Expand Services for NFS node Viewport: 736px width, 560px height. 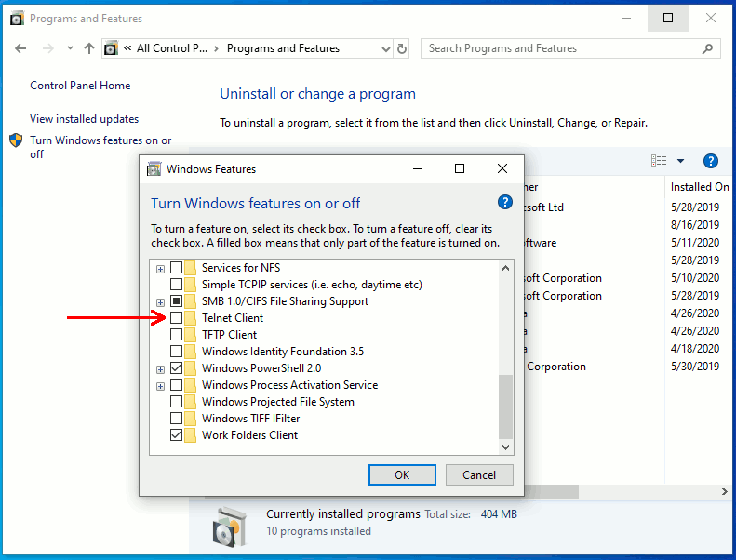click(161, 269)
